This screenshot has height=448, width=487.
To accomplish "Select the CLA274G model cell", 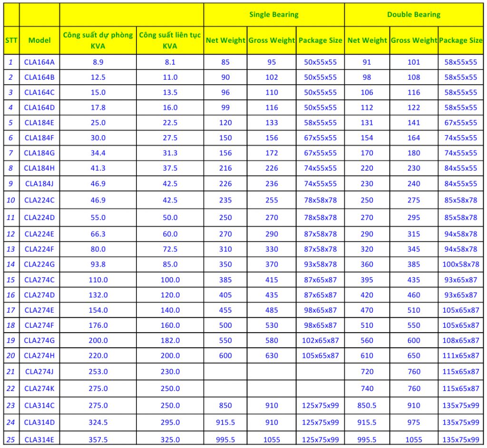I will click(x=39, y=340).
